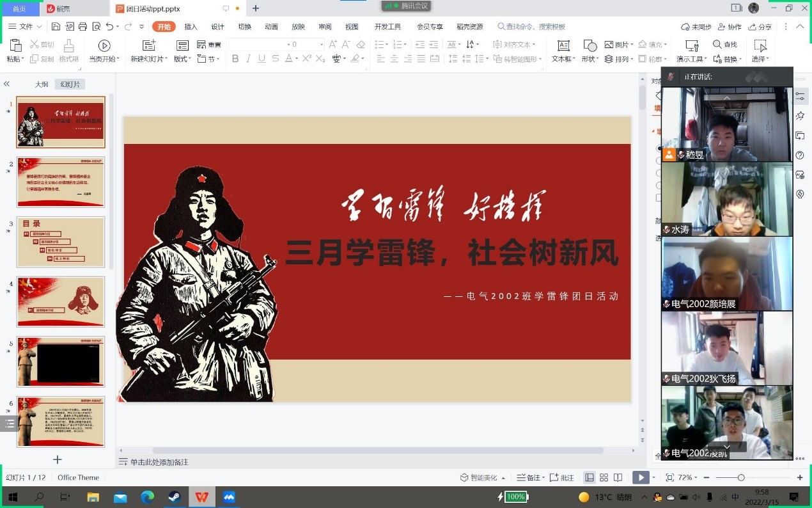Collapse the slide thumbnail panel with double chevron
This screenshot has width=812, height=508.
[x=7, y=84]
